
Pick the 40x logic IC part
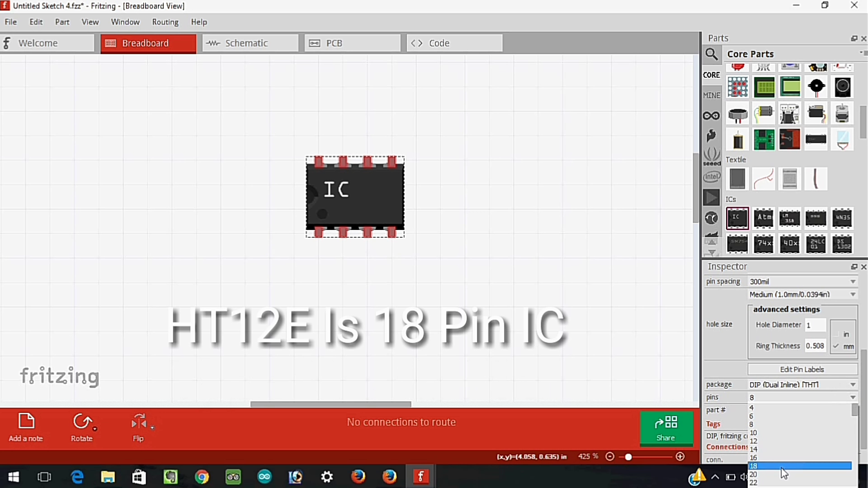[790, 244]
